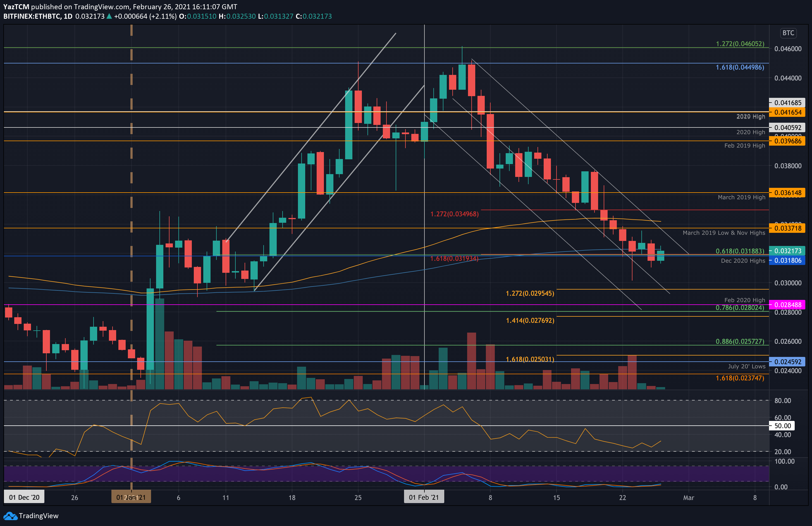Click the orange 0.039686 price axis label
Viewport: 812px width, 526px height.
click(787, 141)
